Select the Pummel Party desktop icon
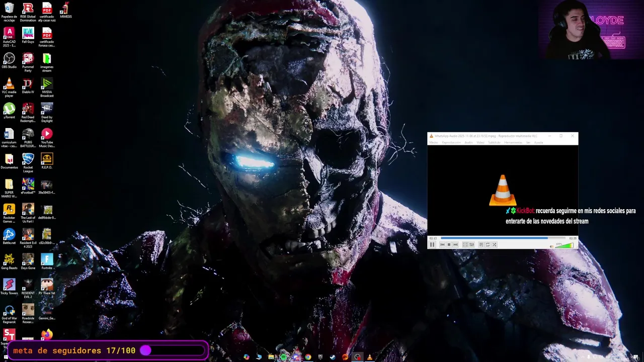This screenshot has height=362, width=644. [28, 62]
